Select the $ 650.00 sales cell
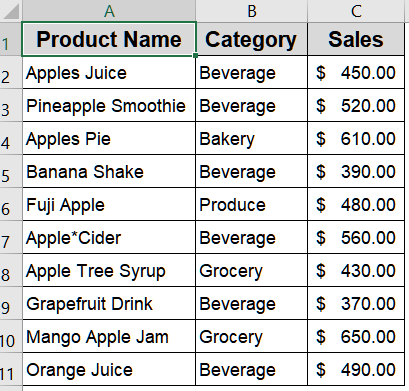Screen dimensions: 409x391 [x=356, y=336]
